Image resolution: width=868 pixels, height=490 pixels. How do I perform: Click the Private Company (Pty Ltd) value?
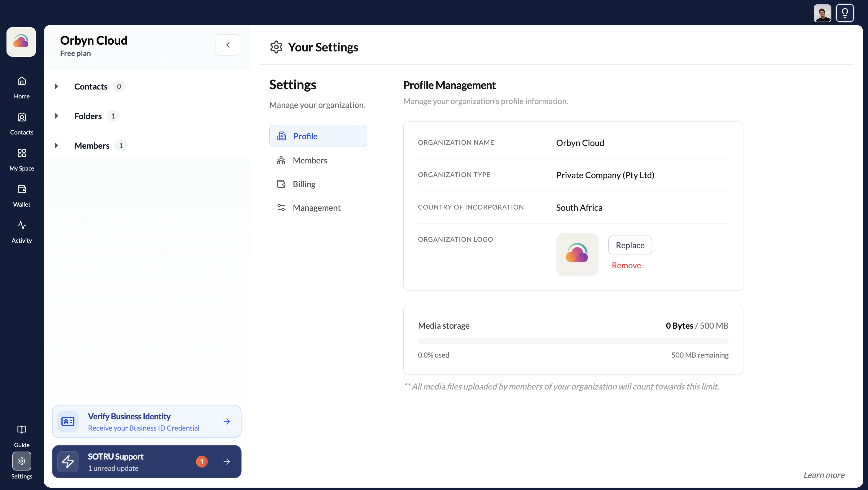[x=605, y=175]
